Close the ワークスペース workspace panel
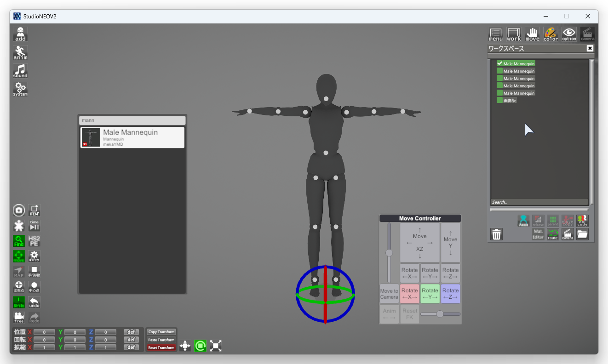The width and height of the screenshot is (608, 364). tap(590, 48)
